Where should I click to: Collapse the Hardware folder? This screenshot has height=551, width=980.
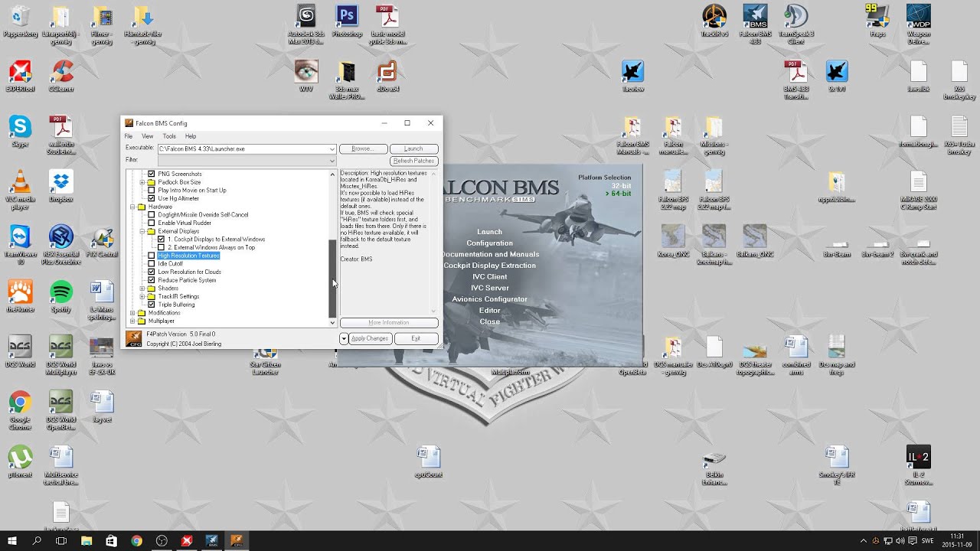[x=132, y=207]
